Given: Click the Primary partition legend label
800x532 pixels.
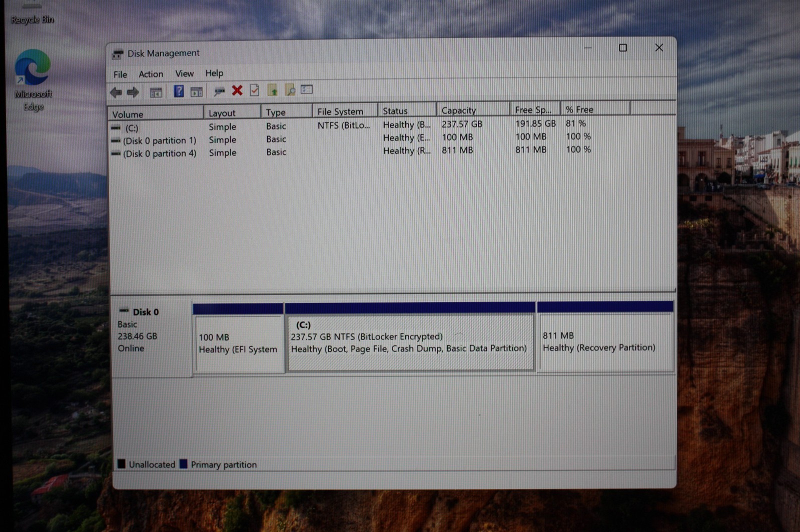Looking at the screenshot, I should [x=224, y=464].
